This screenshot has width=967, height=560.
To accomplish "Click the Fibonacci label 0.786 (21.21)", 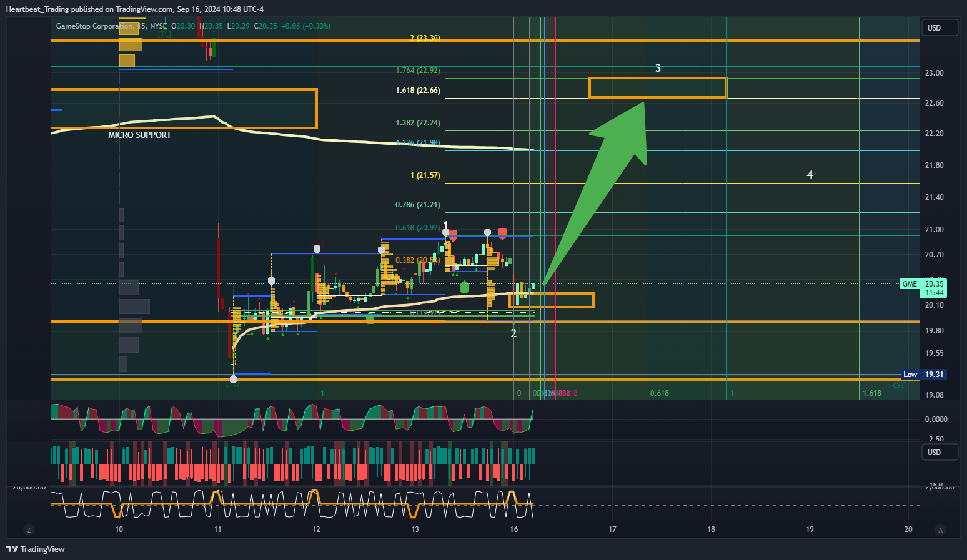I will pyautogui.click(x=418, y=205).
